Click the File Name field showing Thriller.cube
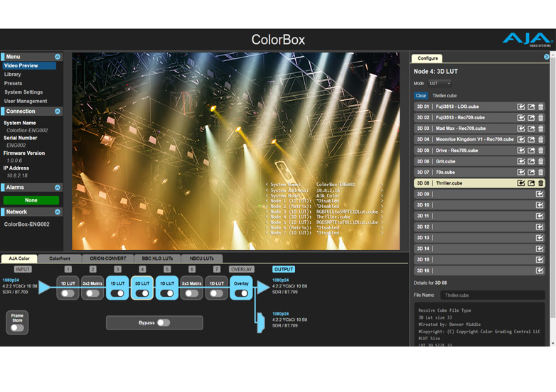 click(x=493, y=295)
